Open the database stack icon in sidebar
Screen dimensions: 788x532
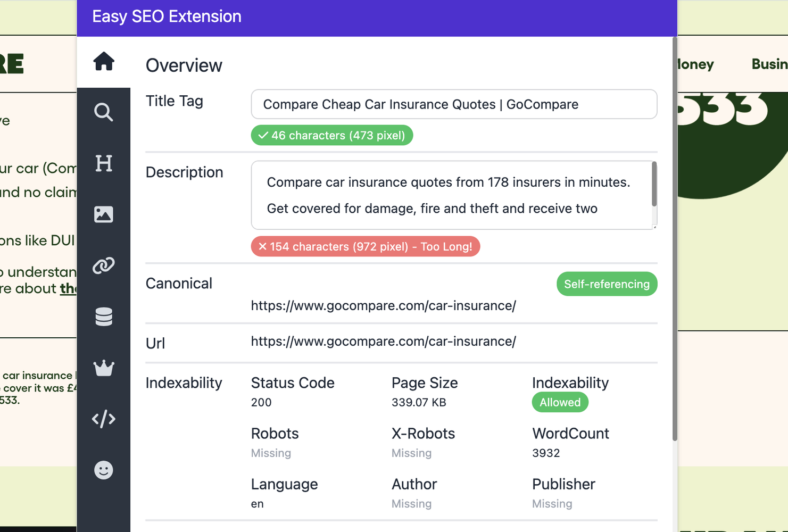tap(104, 317)
